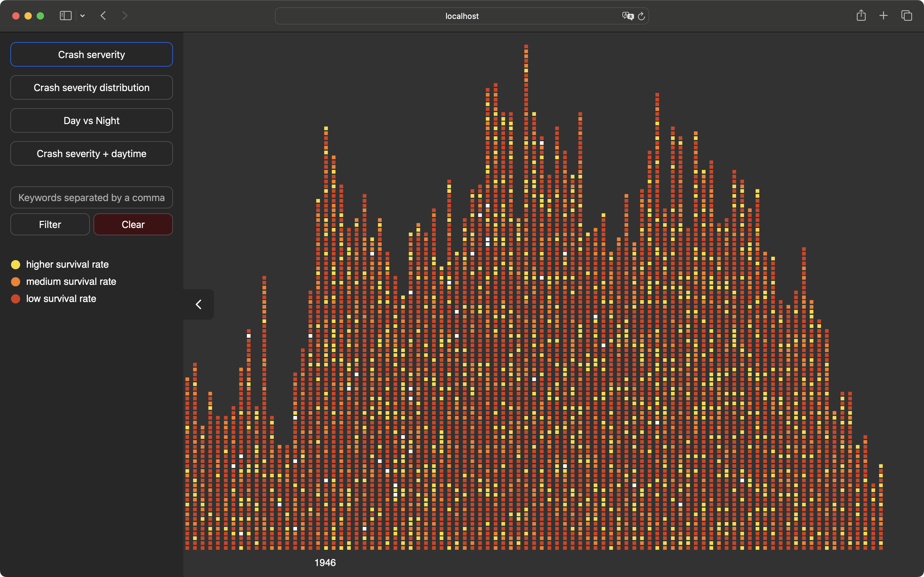The image size is (924, 577).
Task: Go back with the browser back arrow
Action: (103, 16)
